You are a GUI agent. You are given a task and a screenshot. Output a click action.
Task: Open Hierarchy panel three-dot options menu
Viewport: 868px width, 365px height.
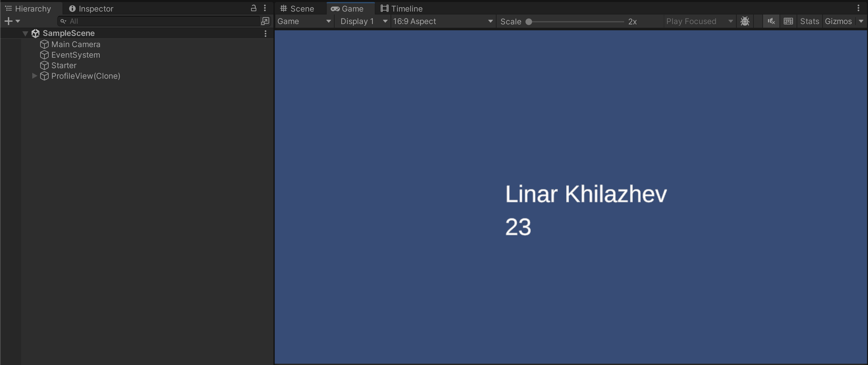(x=265, y=8)
